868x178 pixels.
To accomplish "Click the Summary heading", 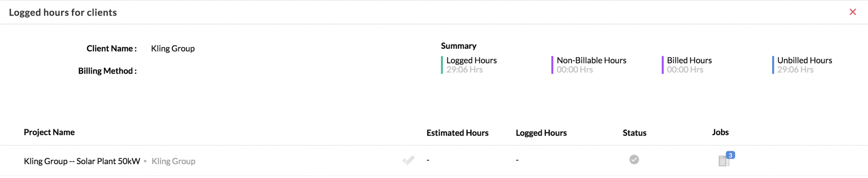I will point(459,46).
